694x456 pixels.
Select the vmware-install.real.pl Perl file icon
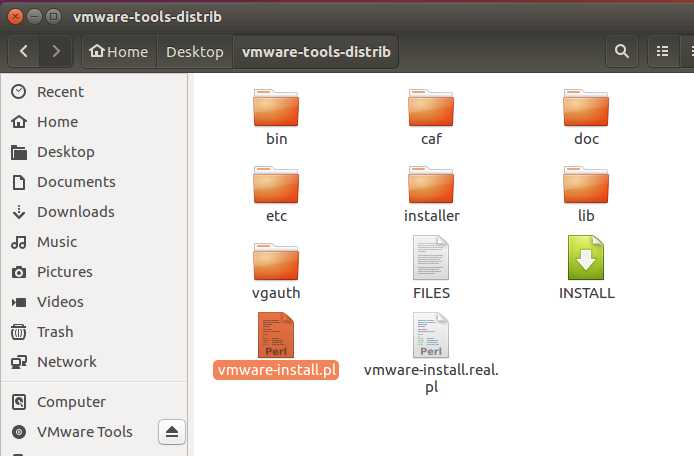pyautogui.click(x=431, y=335)
